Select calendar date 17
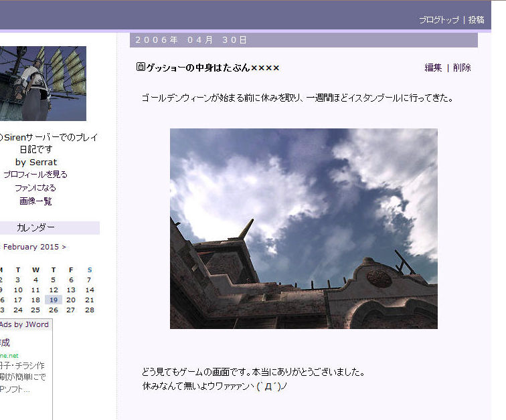Viewport: 506px width, 420px height. (x=18, y=300)
